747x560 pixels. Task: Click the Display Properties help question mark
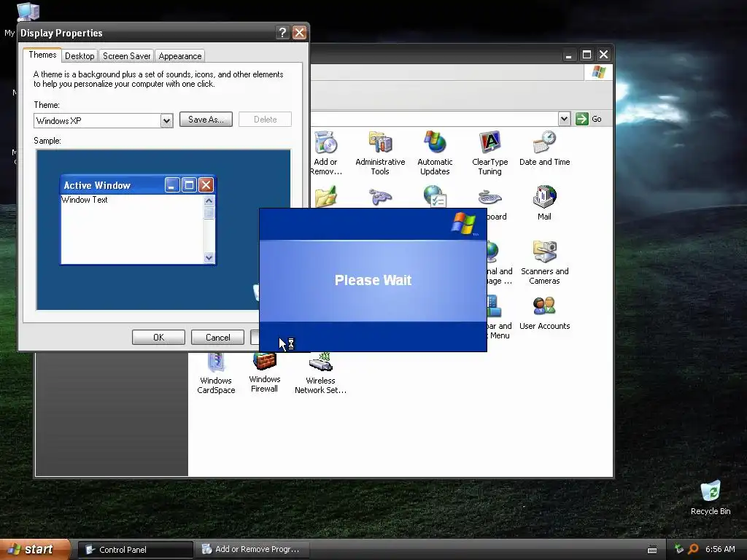click(282, 32)
